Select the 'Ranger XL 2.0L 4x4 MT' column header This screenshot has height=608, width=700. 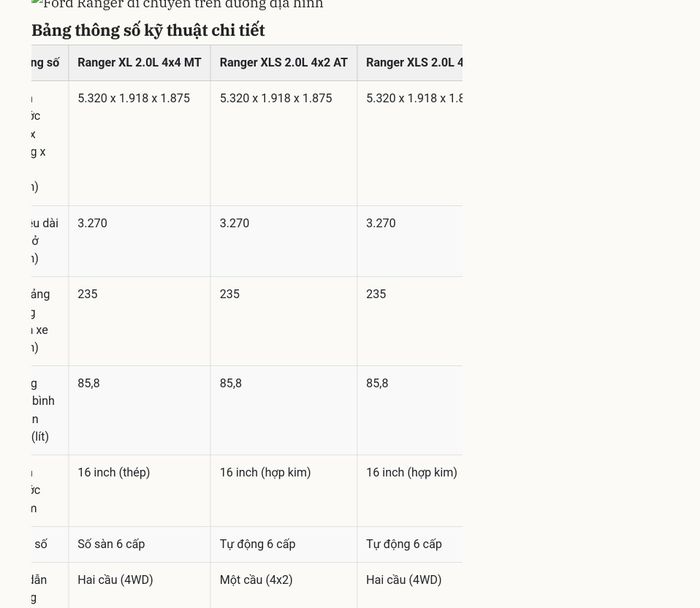pos(139,62)
